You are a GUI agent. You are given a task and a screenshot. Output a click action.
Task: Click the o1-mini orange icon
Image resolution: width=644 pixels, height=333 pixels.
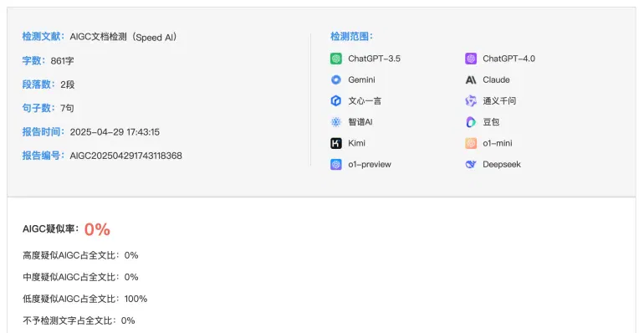click(x=471, y=143)
